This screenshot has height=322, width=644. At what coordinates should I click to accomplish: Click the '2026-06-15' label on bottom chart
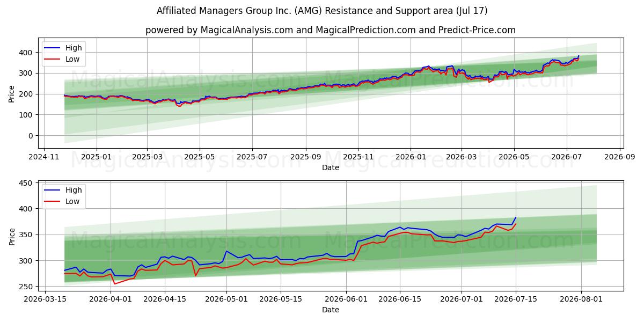[x=400, y=299]
